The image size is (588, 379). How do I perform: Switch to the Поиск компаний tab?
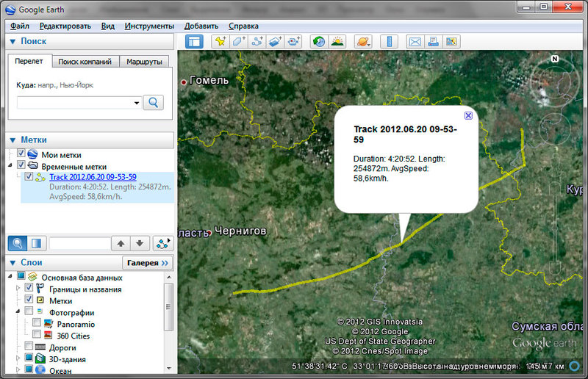(85, 62)
